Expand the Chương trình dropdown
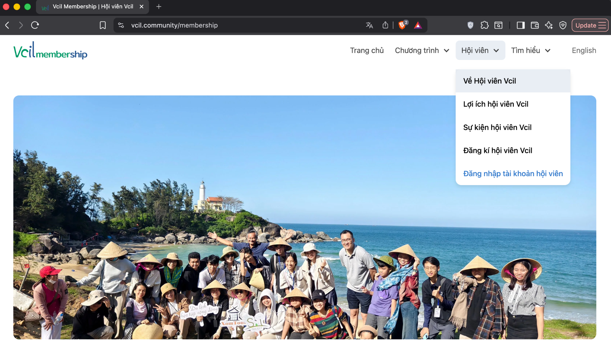The width and height of the screenshot is (611, 364). click(x=422, y=50)
